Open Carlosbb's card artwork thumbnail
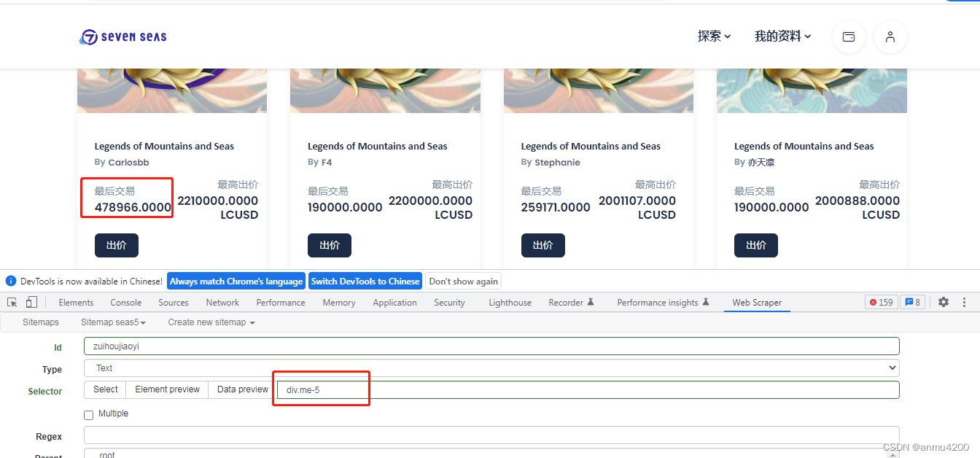The width and height of the screenshot is (980, 458). coord(172,90)
